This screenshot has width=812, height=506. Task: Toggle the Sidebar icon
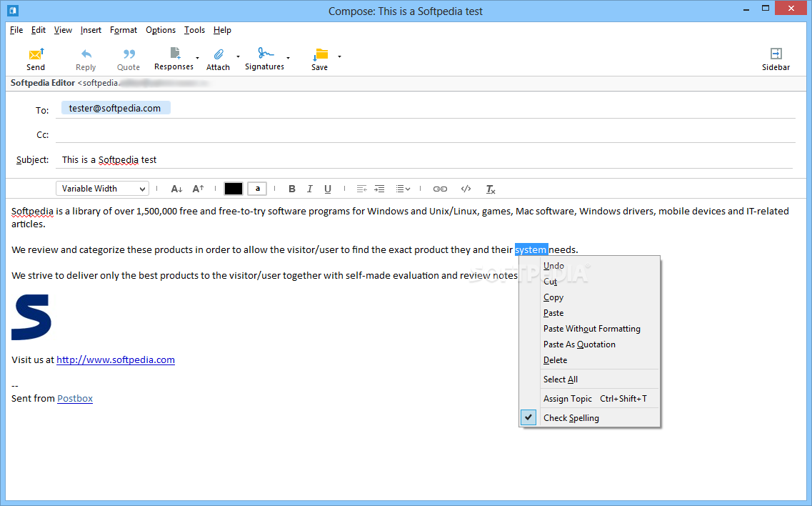pos(776,54)
